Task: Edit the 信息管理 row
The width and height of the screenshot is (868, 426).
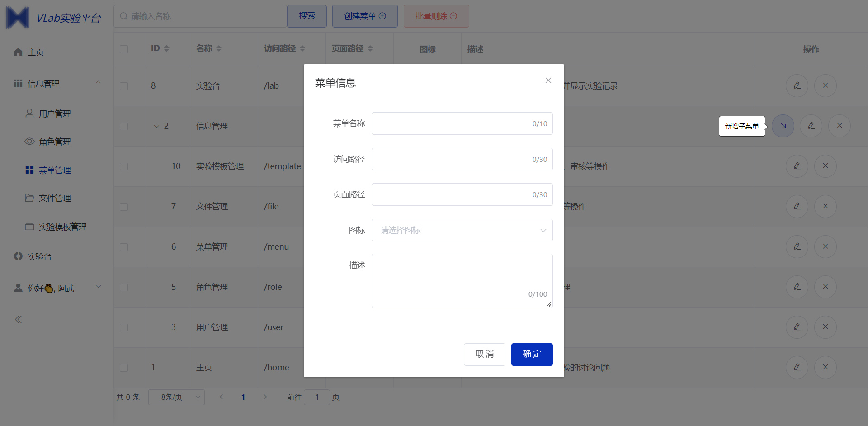Action: click(x=811, y=126)
